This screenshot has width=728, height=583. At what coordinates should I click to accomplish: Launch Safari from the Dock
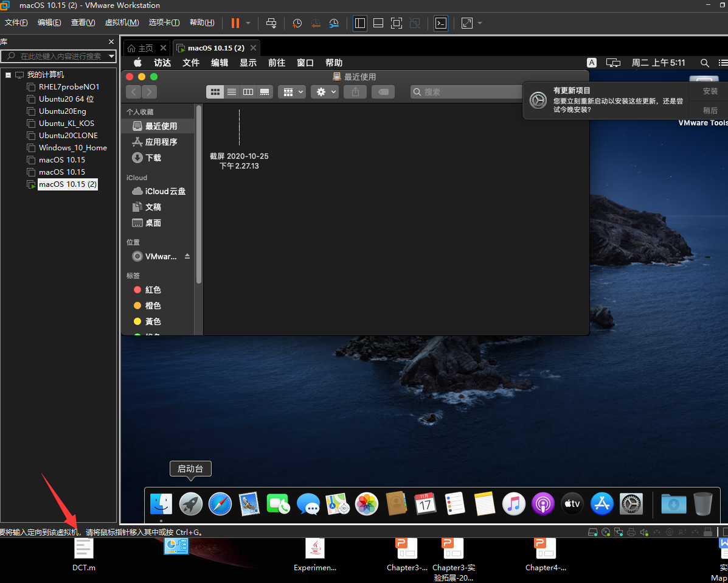click(x=220, y=504)
